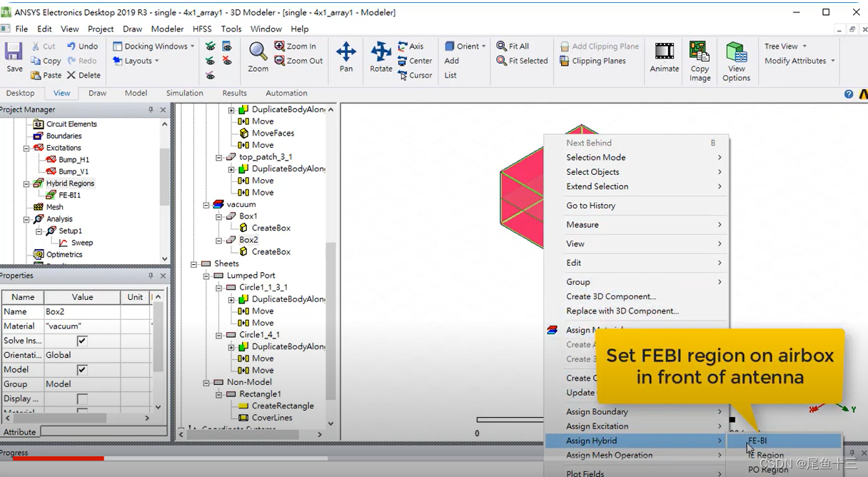The height and width of the screenshot is (477, 868).
Task: Click Assign Mesh Operation entry
Action: tap(636, 456)
